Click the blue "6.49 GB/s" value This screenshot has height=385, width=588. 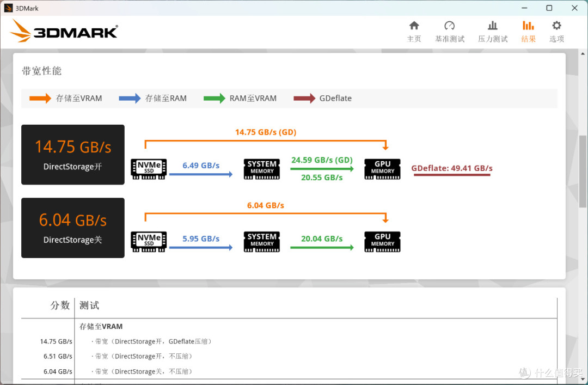tap(201, 166)
